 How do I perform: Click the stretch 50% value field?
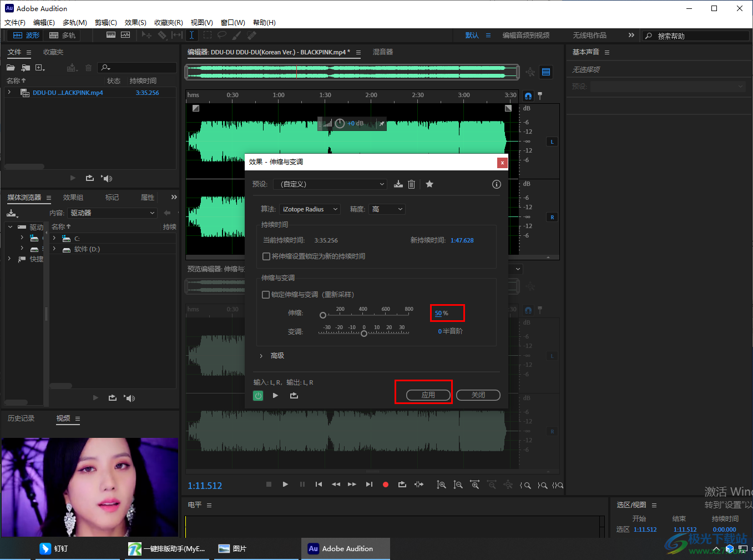pos(438,314)
